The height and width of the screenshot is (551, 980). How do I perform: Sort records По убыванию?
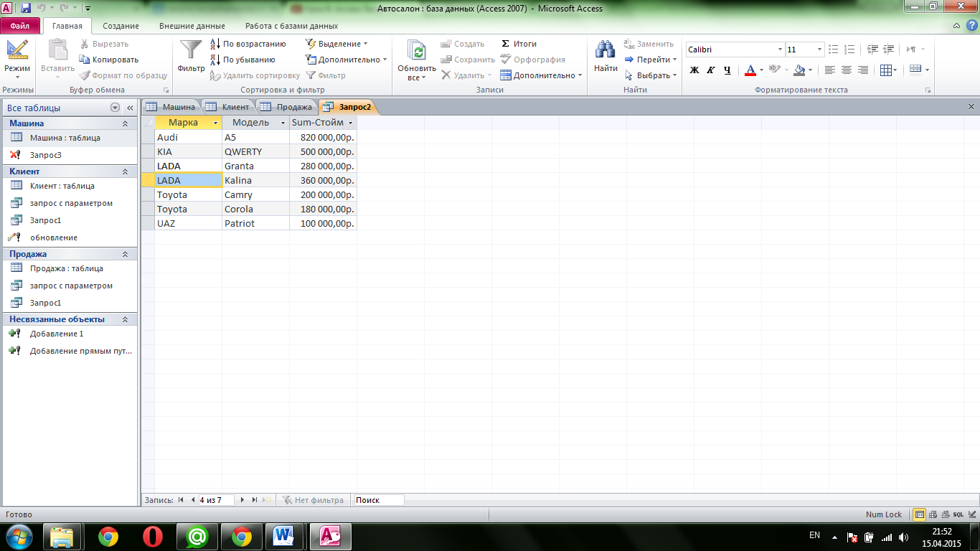click(242, 60)
